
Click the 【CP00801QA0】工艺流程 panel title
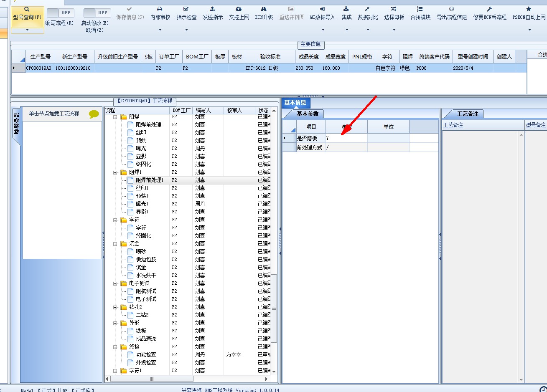(x=145, y=101)
